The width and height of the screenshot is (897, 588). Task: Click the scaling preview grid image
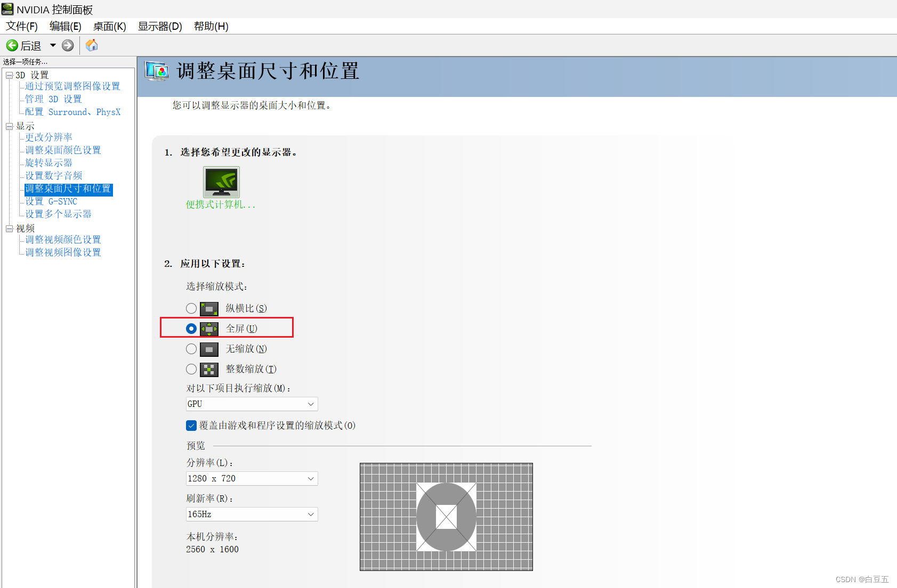click(446, 517)
